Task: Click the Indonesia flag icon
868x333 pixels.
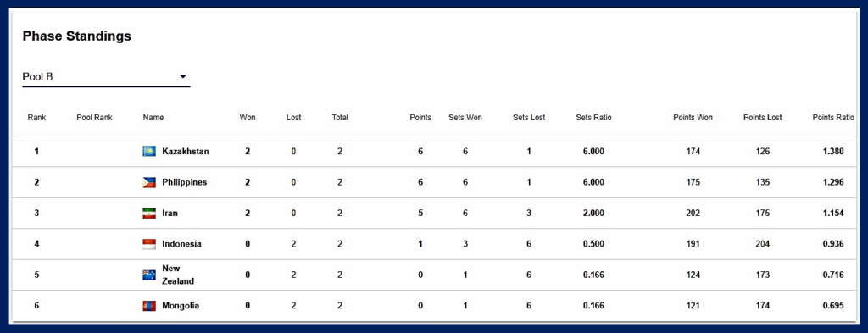Action: tap(149, 245)
